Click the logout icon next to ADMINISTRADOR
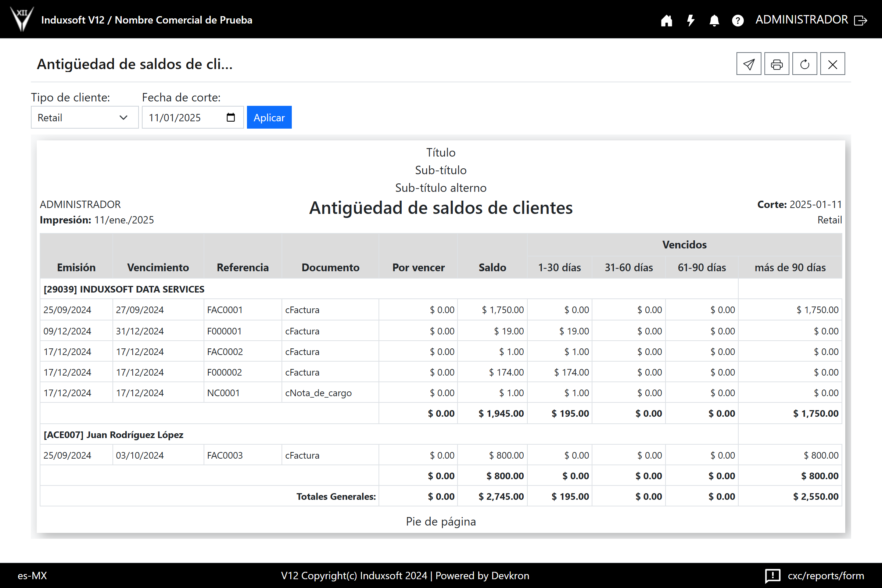882x588 pixels. click(x=861, y=20)
